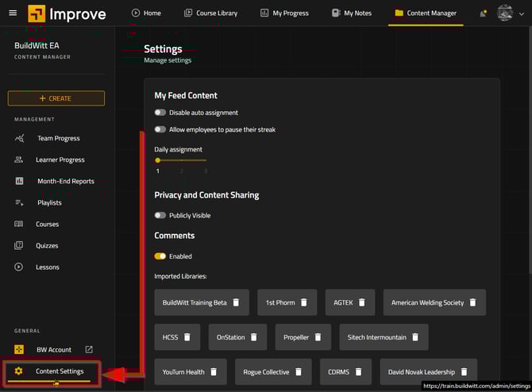Viewport: 532px width, 392px height.
Task: Click the yellow CREATE button
Action: (56, 98)
